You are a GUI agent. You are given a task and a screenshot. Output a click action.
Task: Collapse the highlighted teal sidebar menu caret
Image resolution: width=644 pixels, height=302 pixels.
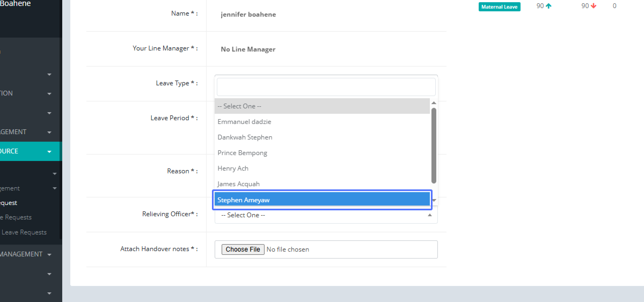click(49, 152)
